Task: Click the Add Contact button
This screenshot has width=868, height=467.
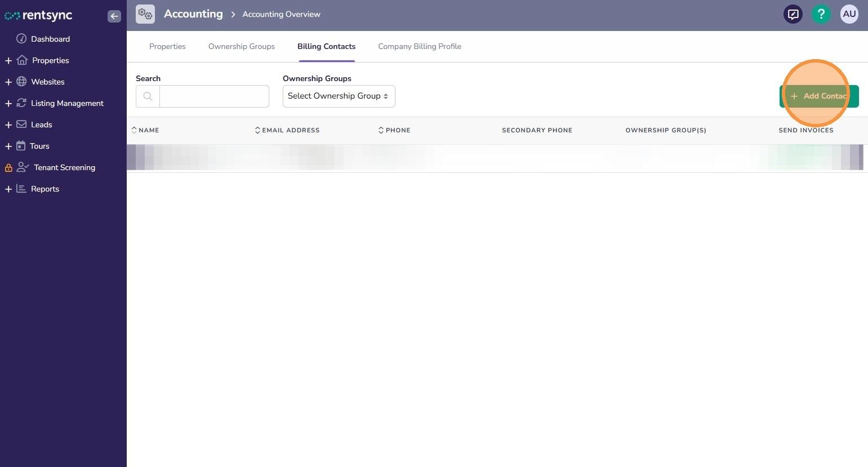Action: point(819,96)
